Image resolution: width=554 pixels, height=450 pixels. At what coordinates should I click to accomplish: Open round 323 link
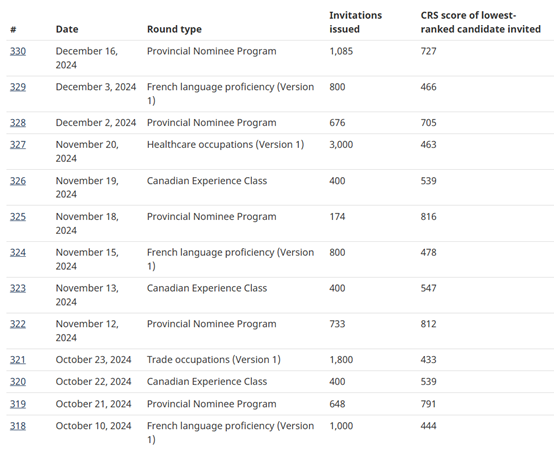(x=18, y=289)
